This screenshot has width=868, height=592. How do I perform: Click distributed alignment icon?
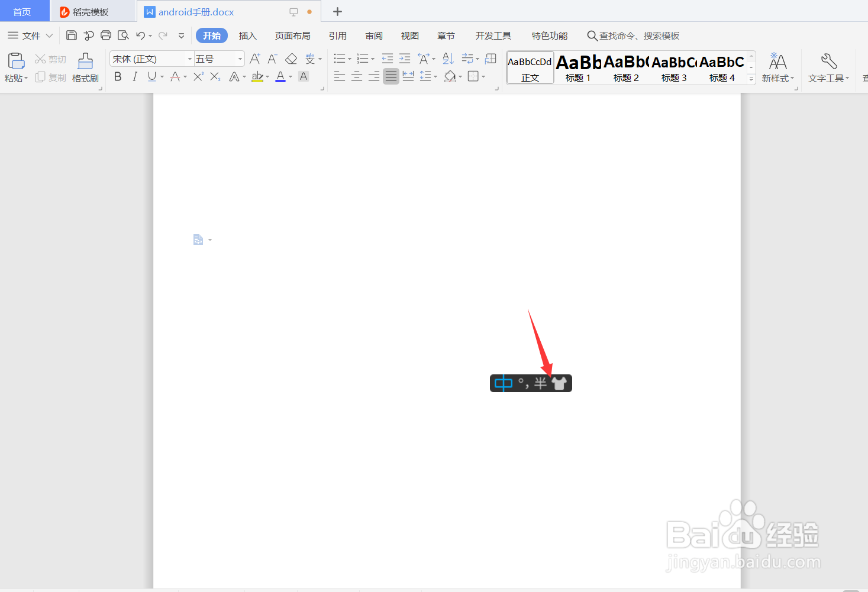pos(408,76)
